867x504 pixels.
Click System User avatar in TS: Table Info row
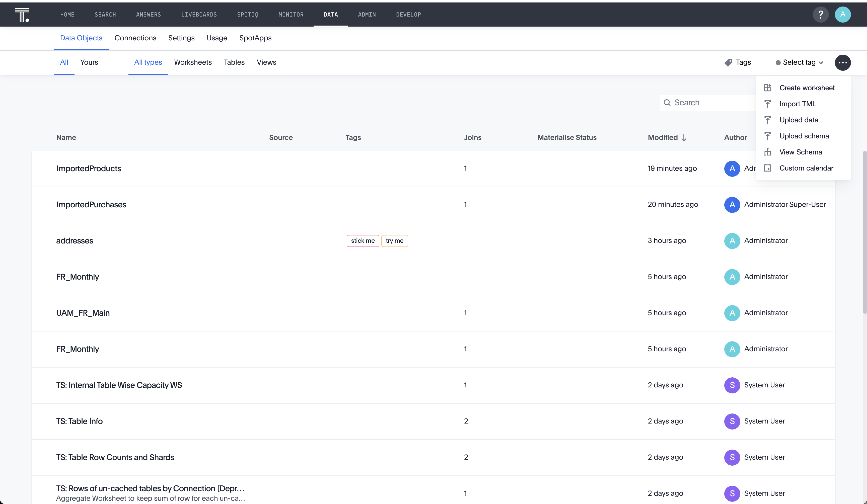coord(732,421)
